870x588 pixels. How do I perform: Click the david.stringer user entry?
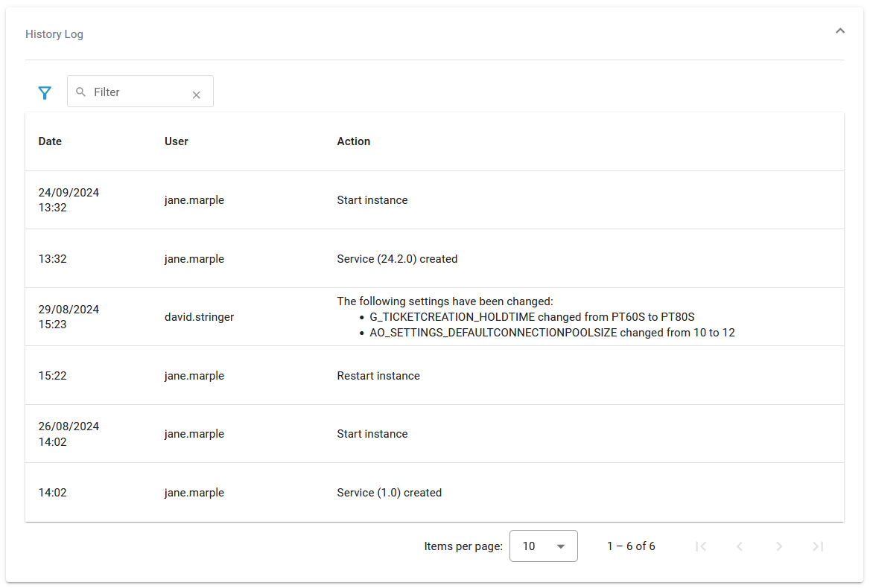(199, 317)
